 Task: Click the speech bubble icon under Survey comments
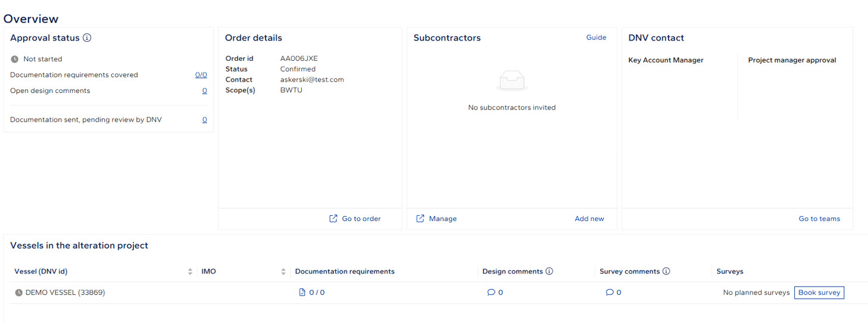point(609,293)
